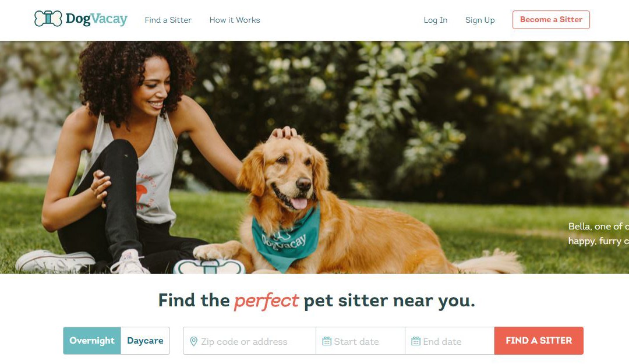This screenshot has height=364, width=629.
Task: Focus the Zip code or address field
Action: click(249, 341)
